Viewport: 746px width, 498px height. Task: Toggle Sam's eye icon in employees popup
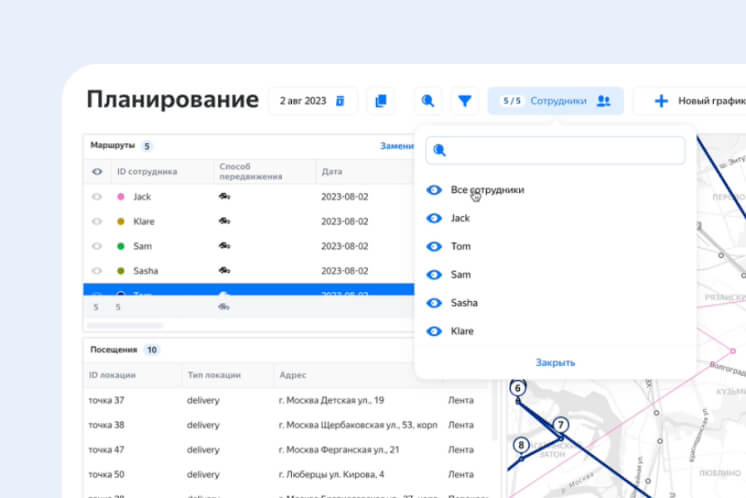pos(434,274)
